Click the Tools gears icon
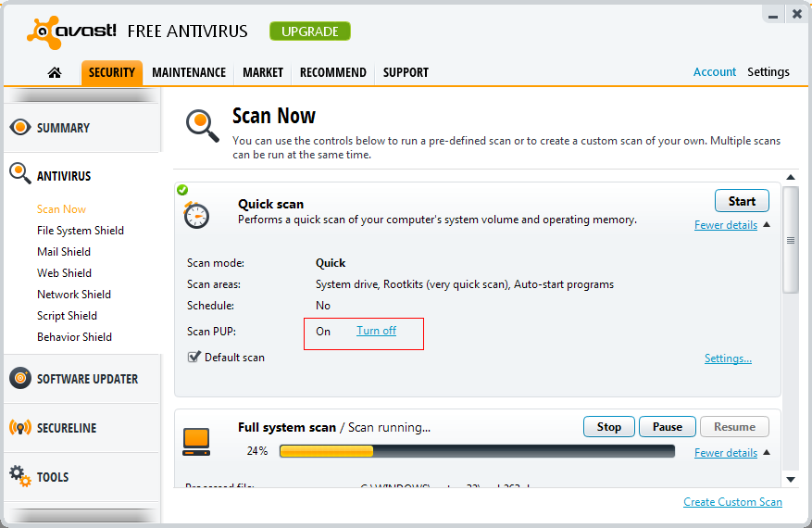Viewport: 812px width, 528px height. tap(20, 476)
